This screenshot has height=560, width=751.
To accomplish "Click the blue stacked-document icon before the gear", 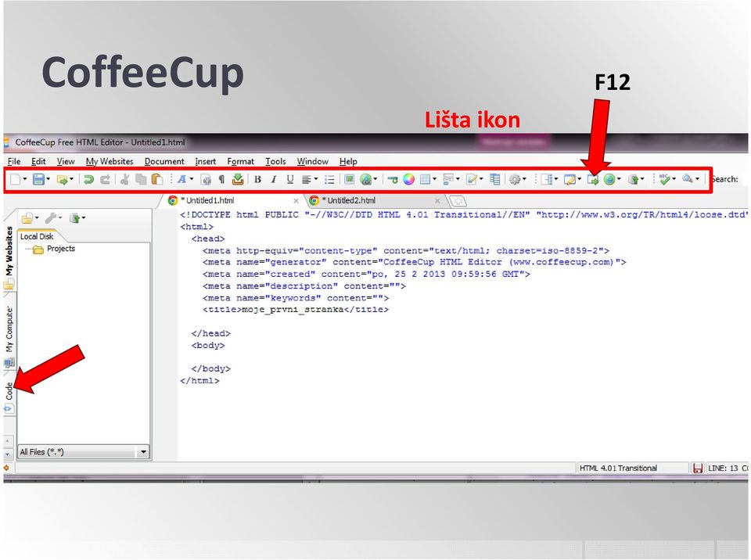I will click(x=494, y=180).
